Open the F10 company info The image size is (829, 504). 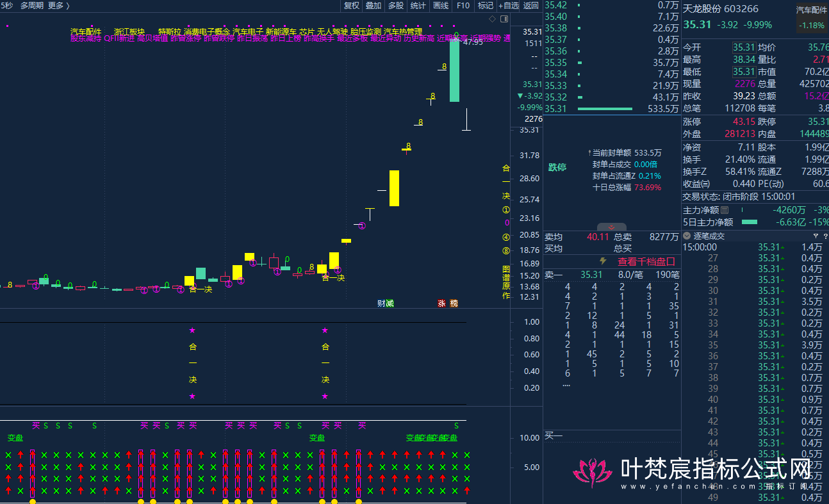463,6
